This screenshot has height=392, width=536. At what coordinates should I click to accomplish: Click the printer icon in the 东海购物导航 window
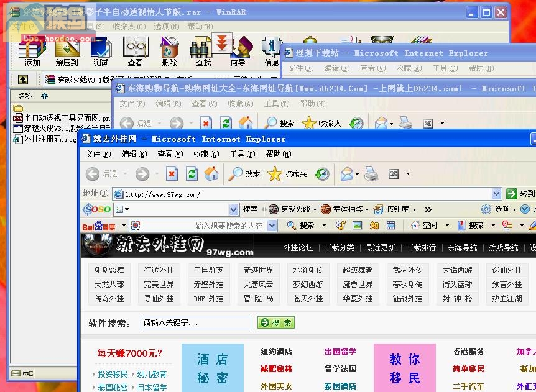click(405, 123)
